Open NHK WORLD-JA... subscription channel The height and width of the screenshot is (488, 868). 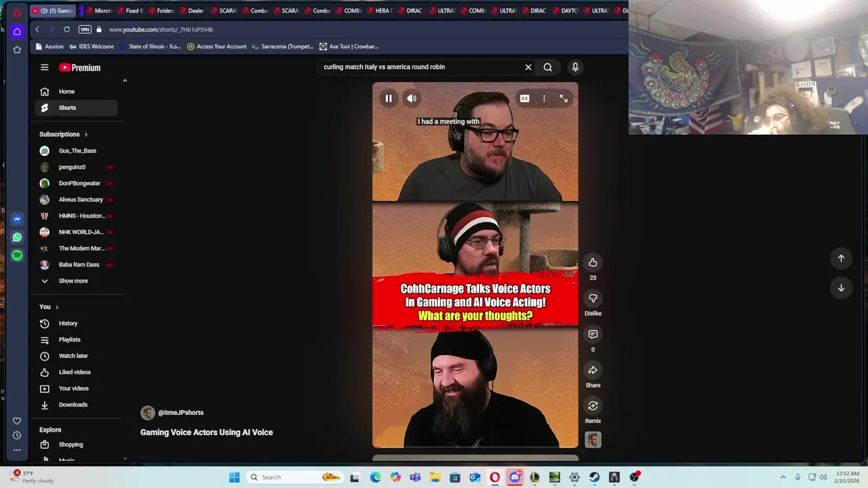click(x=76, y=232)
